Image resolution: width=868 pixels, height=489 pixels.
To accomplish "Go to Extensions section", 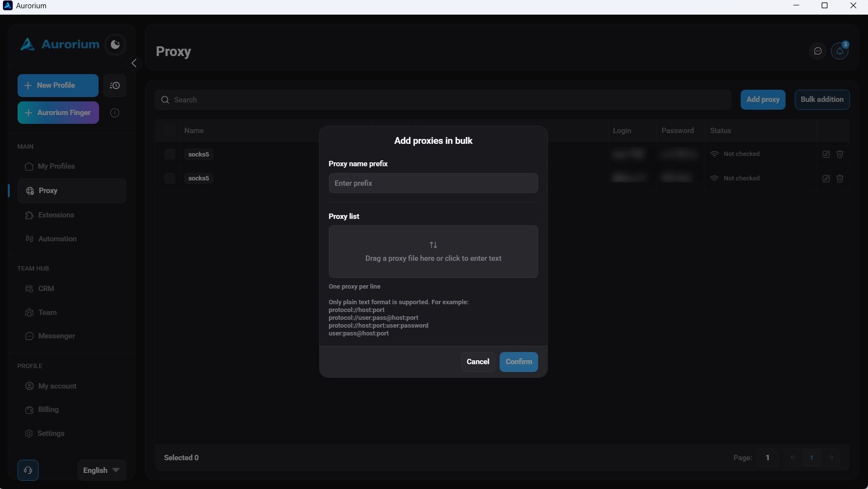I will (72, 215).
